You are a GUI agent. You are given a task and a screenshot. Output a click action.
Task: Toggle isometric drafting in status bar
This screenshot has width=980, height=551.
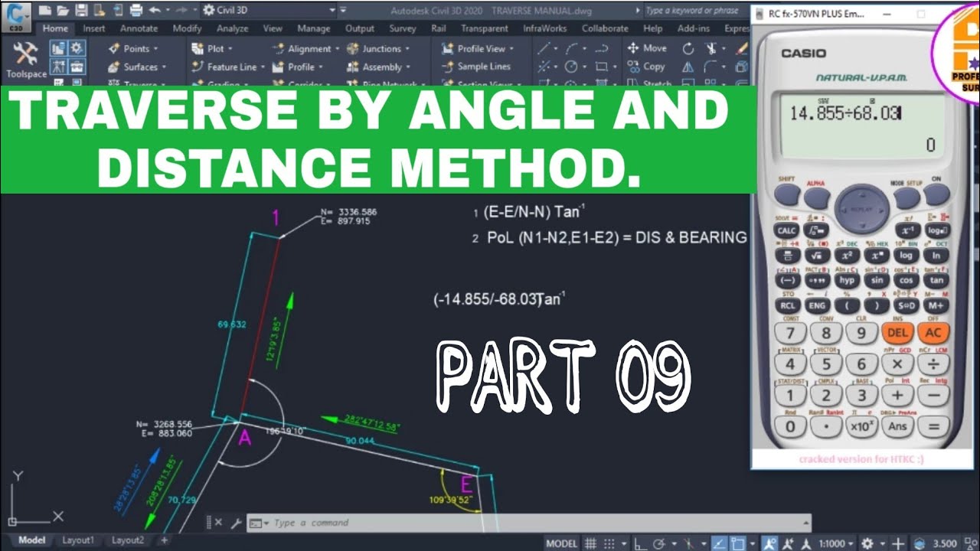(687, 543)
